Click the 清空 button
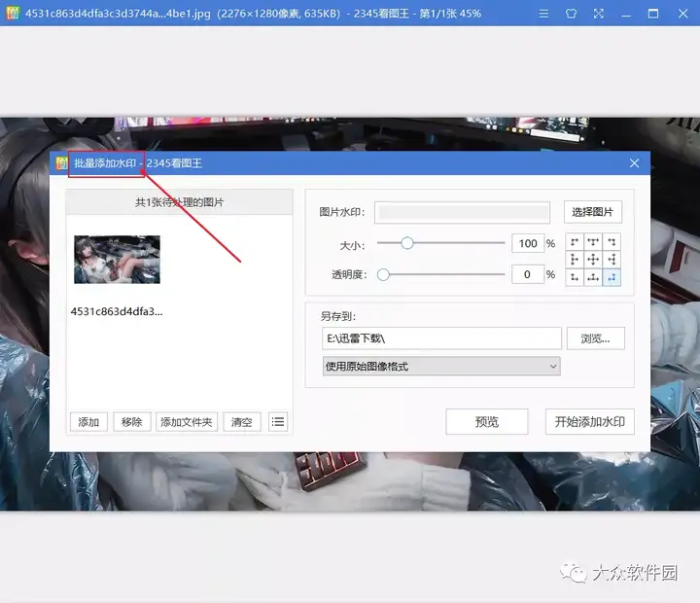Viewport: 700px width, 603px height. [241, 422]
